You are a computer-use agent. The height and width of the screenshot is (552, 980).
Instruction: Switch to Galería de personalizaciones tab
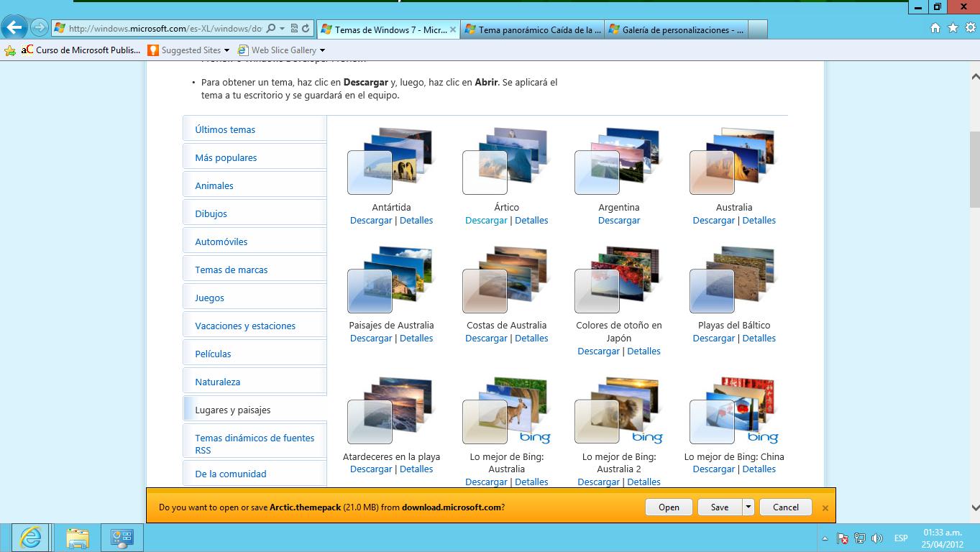click(x=676, y=29)
